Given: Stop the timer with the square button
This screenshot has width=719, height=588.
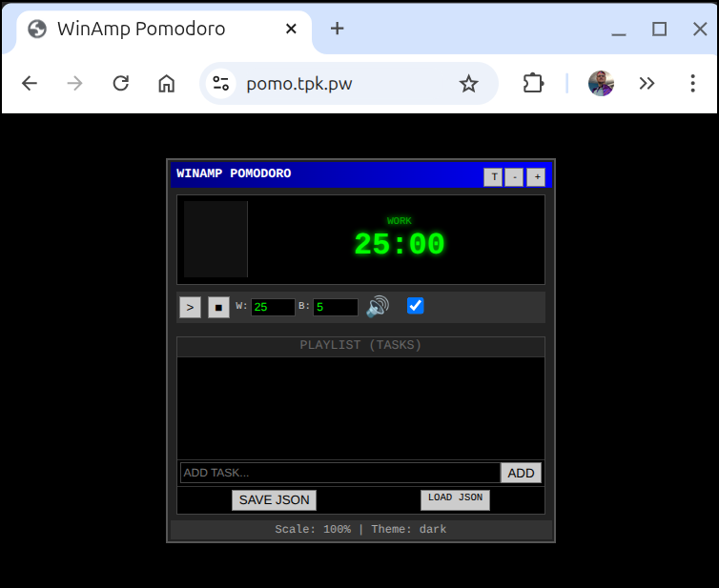Looking at the screenshot, I should pyautogui.click(x=218, y=307).
